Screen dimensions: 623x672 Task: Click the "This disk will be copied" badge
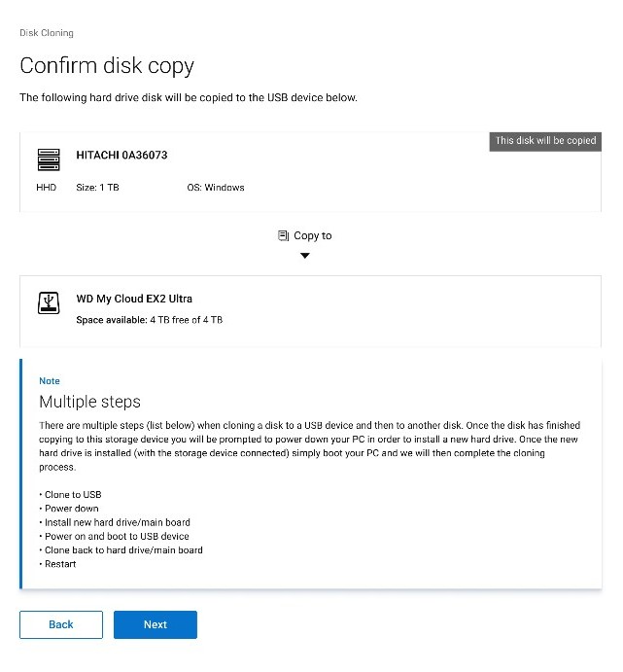pos(545,141)
